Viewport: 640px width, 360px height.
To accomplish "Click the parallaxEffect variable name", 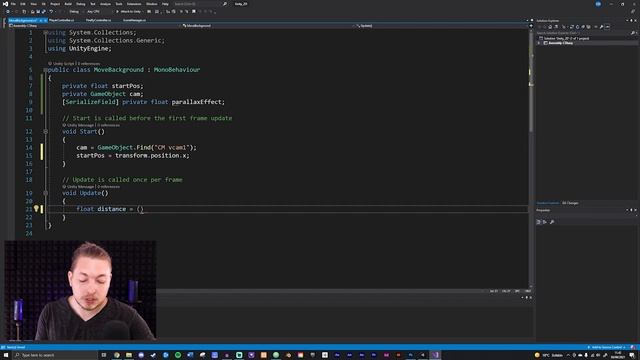I will pos(198,102).
